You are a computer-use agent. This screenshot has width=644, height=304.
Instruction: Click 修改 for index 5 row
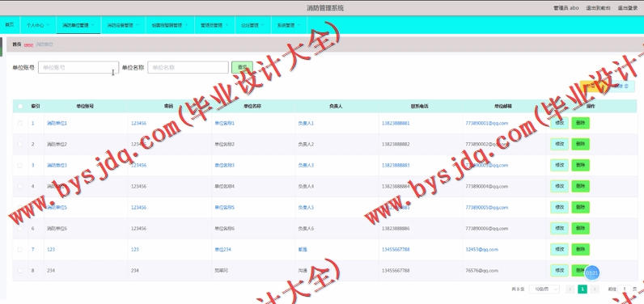[559, 207]
